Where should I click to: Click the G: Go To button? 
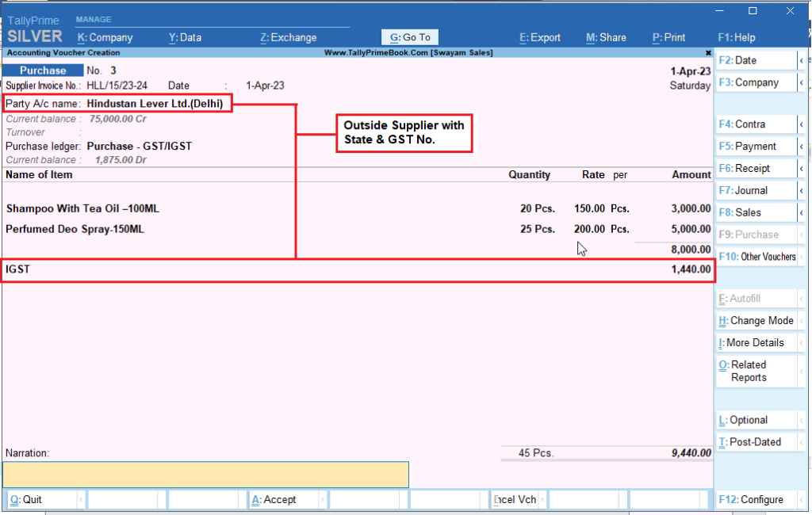coord(410,37)
